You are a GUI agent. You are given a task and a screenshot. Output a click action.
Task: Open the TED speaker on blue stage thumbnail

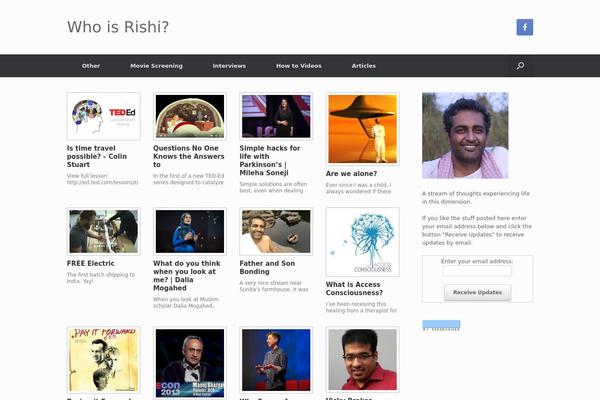click(276, 360)
